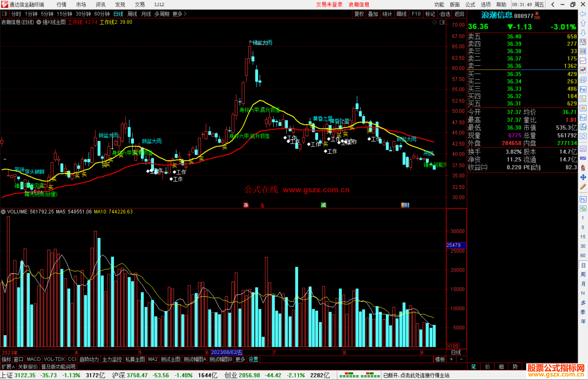This screenshot has width=588, height=380.
Task: Toggle the 强K线主图 indicator round button
Action: tap(39, 22)
